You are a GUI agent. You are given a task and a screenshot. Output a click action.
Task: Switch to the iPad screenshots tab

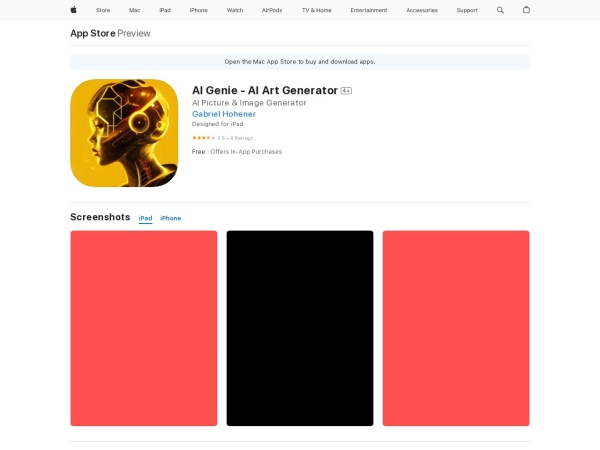(x=145, y=218)
